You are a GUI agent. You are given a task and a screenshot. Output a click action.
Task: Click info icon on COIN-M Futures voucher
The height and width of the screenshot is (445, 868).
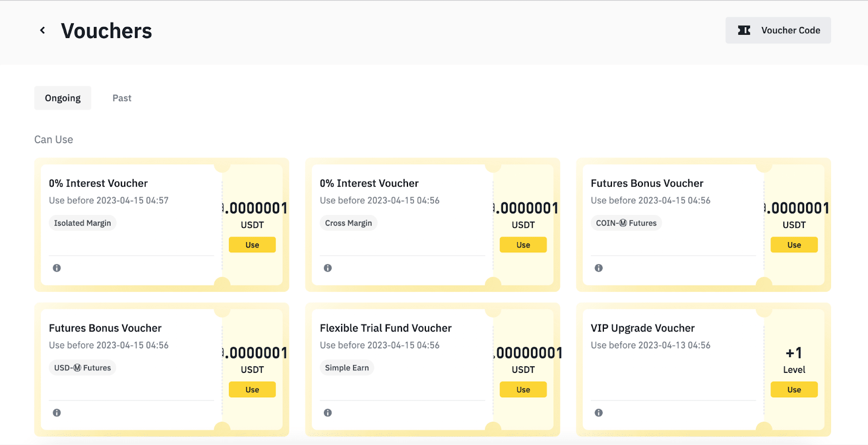(x=598, y=268)
